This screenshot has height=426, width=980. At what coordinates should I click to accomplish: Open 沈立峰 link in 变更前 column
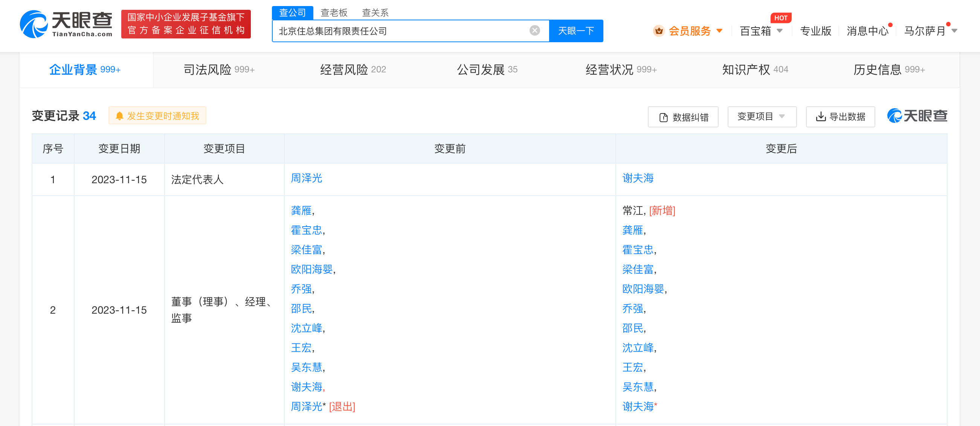point(307,328)
